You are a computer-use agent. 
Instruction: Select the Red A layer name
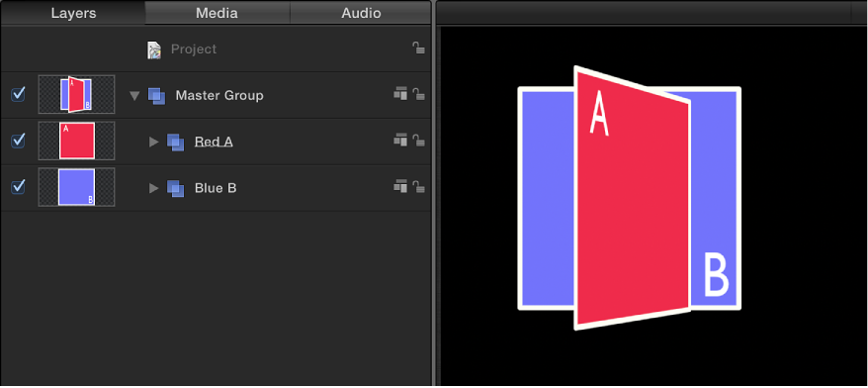click(214, 142)
